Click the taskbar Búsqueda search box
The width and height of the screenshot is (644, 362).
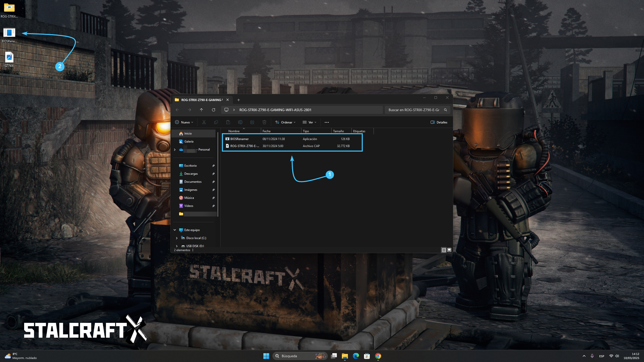click(x=300, y=356)
